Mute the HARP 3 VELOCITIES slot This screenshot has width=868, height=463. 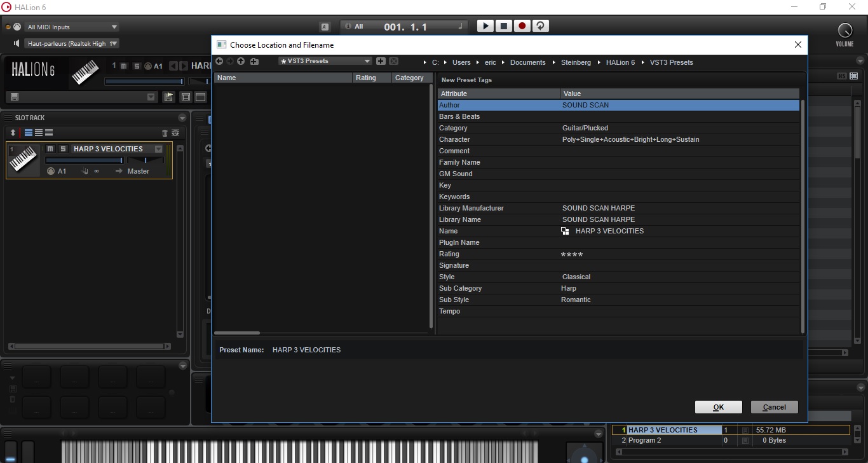point(50,149)
